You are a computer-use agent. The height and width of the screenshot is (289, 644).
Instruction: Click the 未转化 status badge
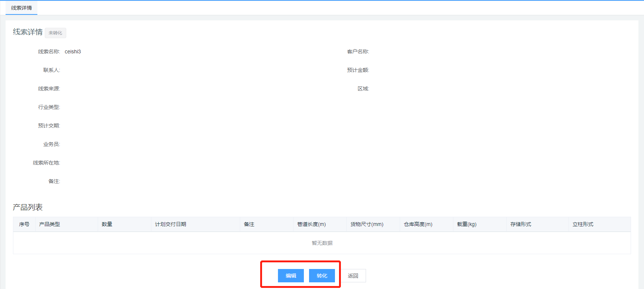pyautogui.click(x=56, y=33)
